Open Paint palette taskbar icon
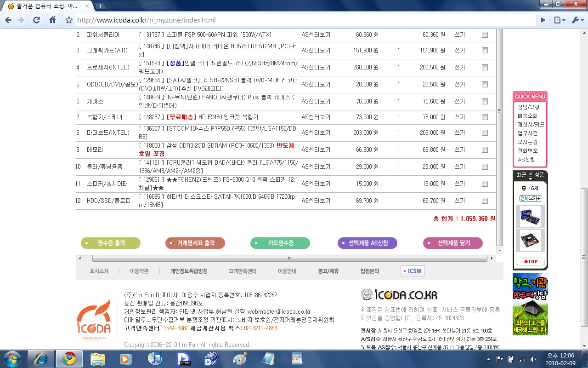The image size is (588, 368). click(x=240, y=358)
